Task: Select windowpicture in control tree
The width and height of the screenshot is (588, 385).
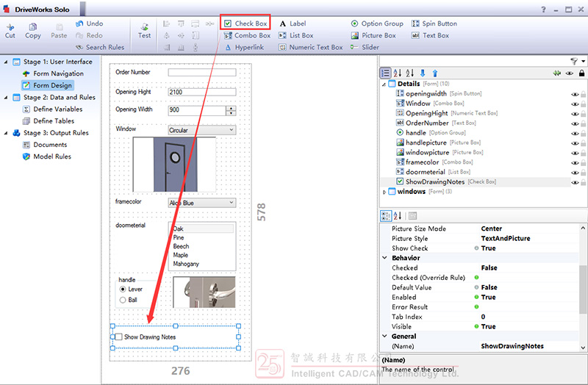Action: coord(427,152)
